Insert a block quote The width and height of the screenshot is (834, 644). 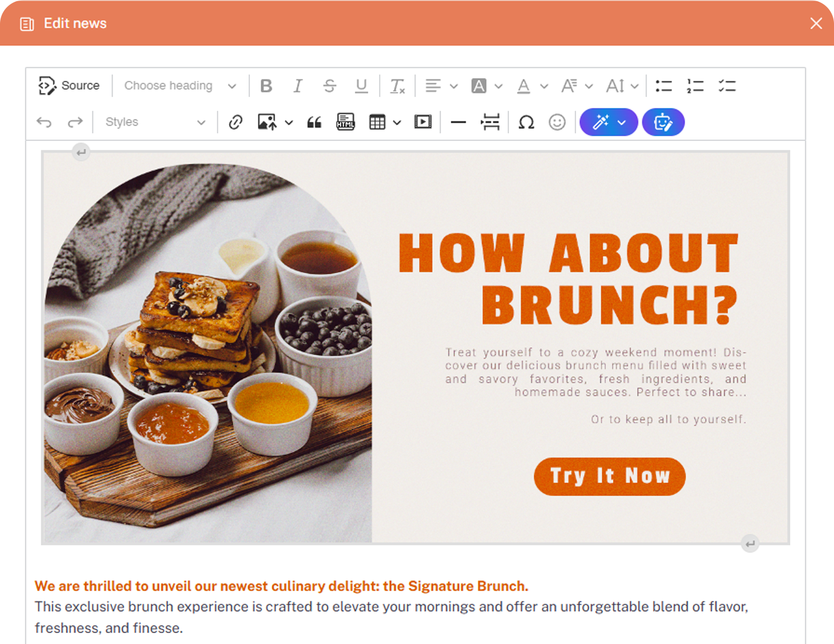314,122
